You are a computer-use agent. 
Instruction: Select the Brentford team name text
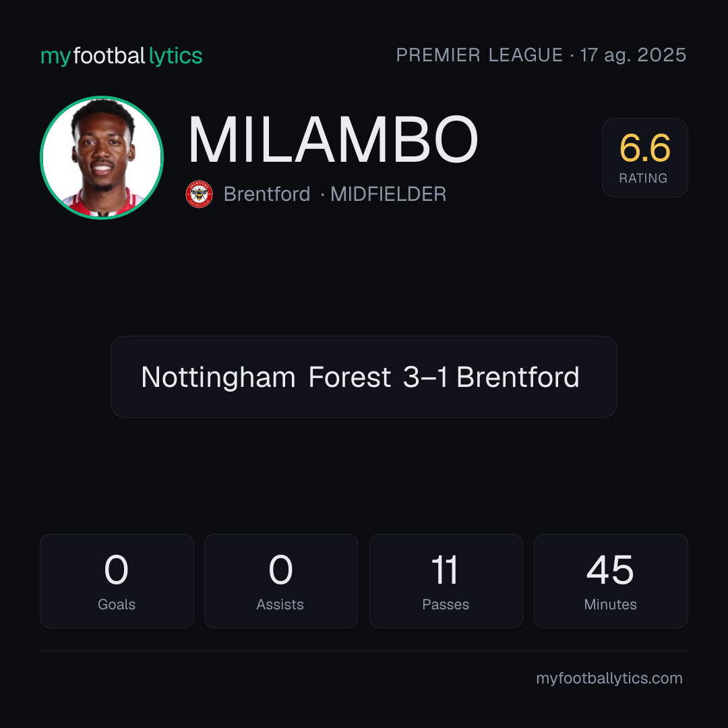[x=266, y=194]
